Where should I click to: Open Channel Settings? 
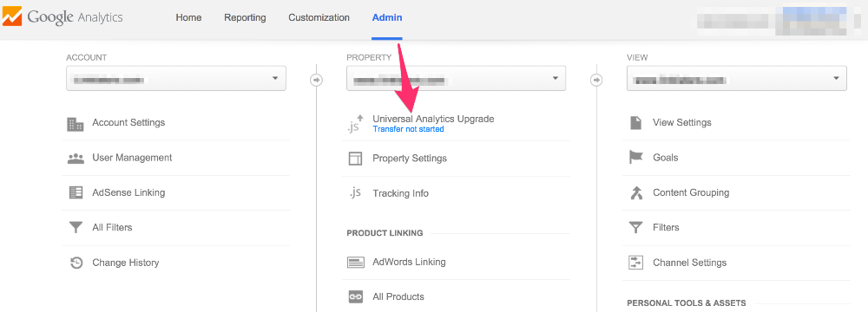[x=690, y=263]
